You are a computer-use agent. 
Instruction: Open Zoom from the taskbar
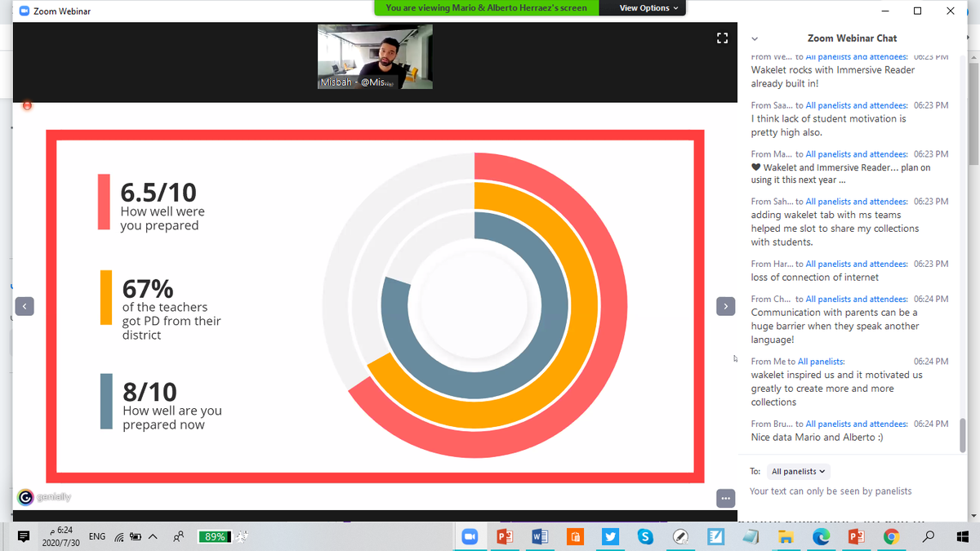(470, 536)
